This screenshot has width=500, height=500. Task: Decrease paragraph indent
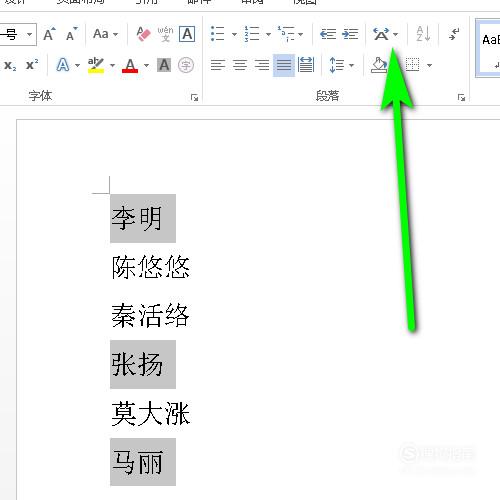pyautogui.click(x=328, y=34)
